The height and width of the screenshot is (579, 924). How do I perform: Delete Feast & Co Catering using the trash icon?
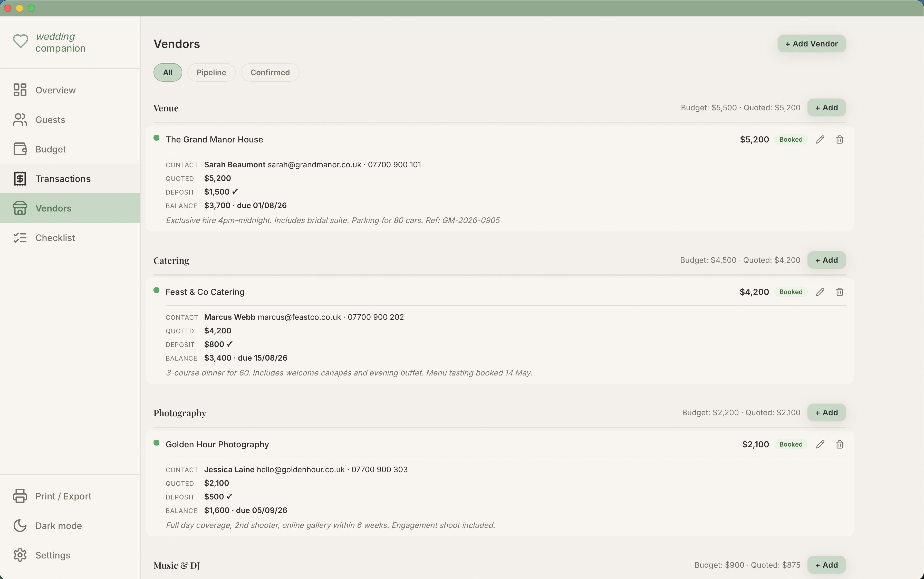840,292
